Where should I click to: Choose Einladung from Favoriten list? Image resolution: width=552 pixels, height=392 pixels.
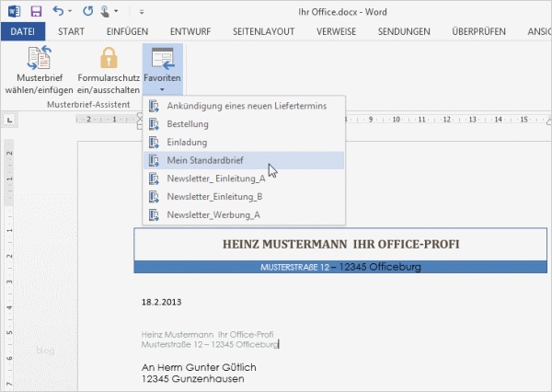[244, 143]
